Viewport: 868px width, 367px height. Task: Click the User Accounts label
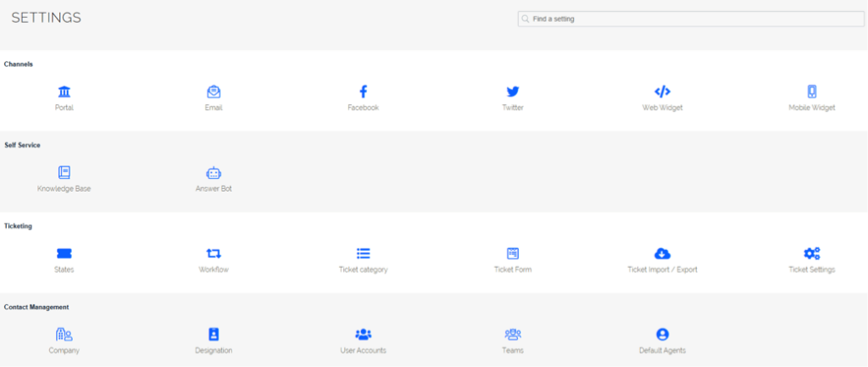(x=363, y=350)
